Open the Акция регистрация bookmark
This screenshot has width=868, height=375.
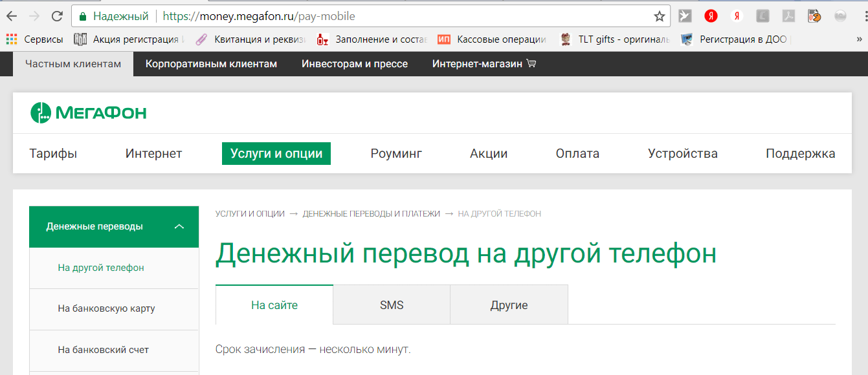coord(129,39)
